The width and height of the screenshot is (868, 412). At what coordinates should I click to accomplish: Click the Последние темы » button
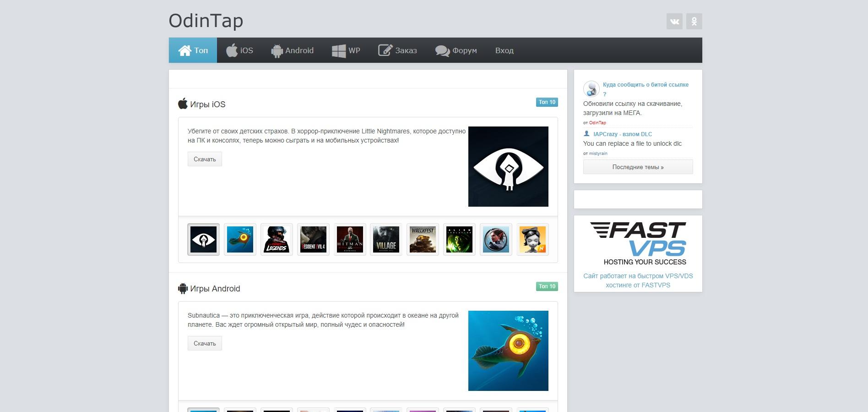click(638, 167)
